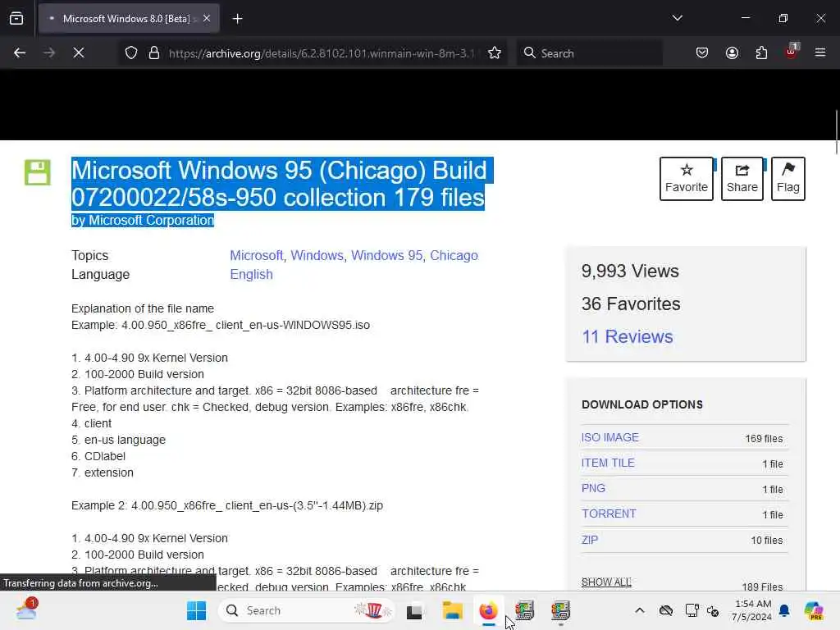The image size is (840, 630).
Task: Click the muted volume tray icon
Action: point(713,610)
